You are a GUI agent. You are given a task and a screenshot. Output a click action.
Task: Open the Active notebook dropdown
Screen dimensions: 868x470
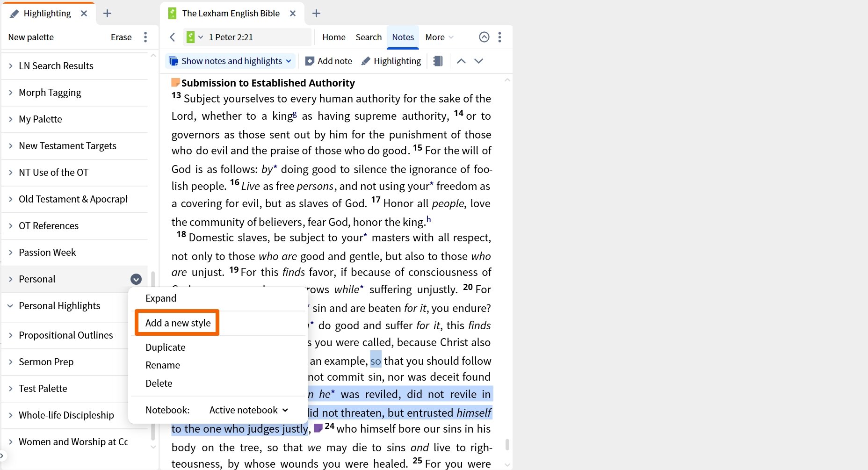pyautogui.click(x=249, y=410)
